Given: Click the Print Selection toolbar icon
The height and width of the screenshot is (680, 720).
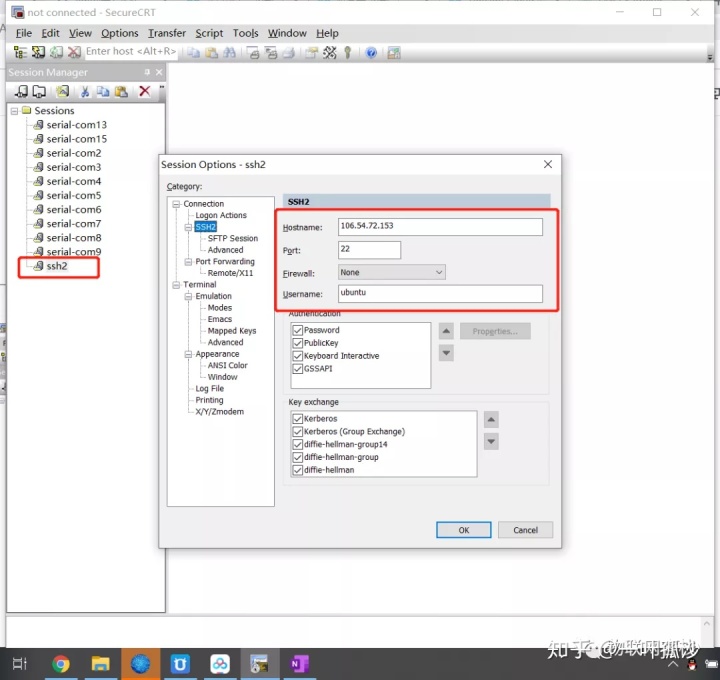Looking at the screenshot, I should [x=271, y=53].
